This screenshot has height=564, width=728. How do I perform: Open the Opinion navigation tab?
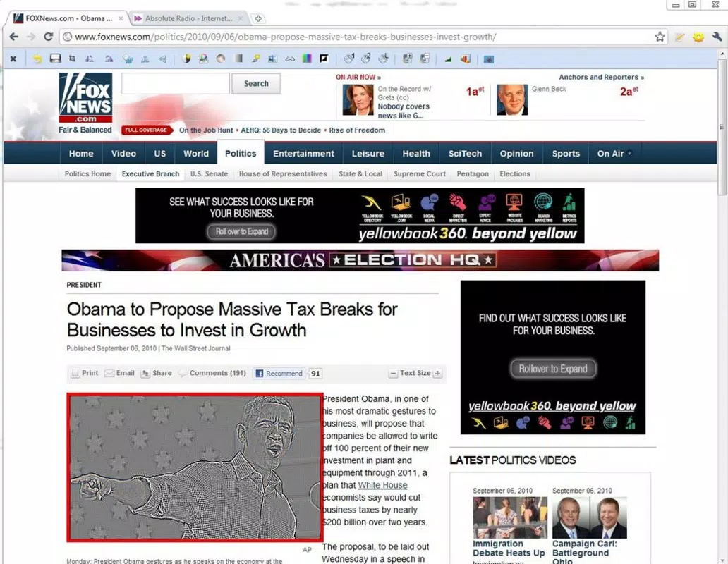point(517,154)
